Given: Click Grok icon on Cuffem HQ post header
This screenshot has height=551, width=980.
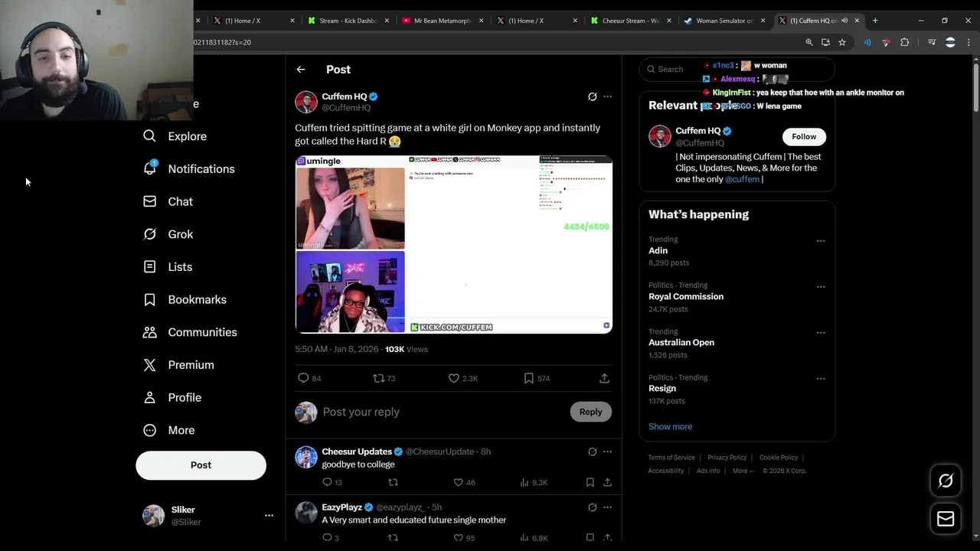Looking at the screenshot, I should click(592, 96).
